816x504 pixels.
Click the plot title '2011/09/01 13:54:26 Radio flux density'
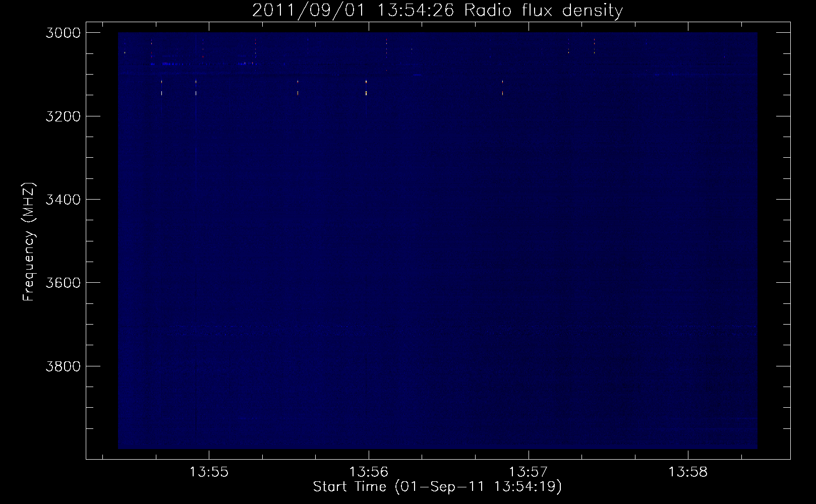pos(437,10)
